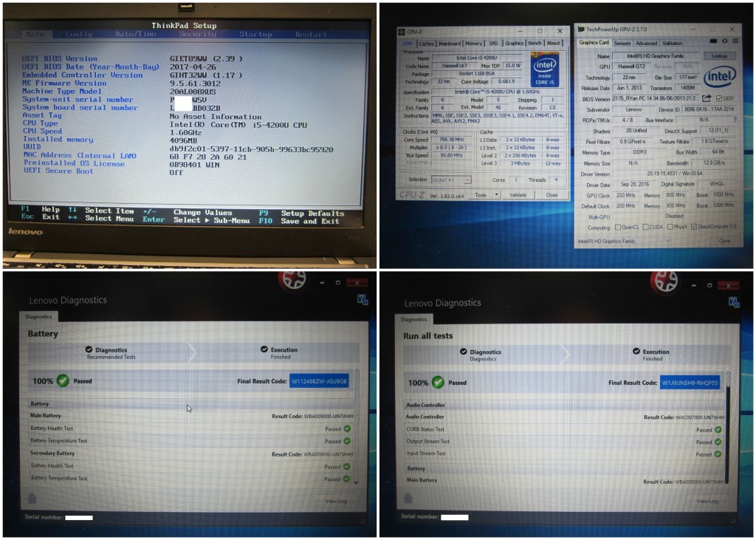
Task: Click the results scrollbar in Run all tests window
Action: [727, 428]
